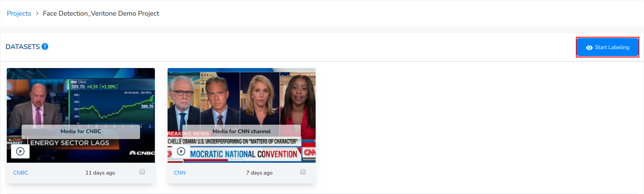
Task: Open the DATASETS help question-mark icon
Action: pyautogui.click(x=45, y=46)
